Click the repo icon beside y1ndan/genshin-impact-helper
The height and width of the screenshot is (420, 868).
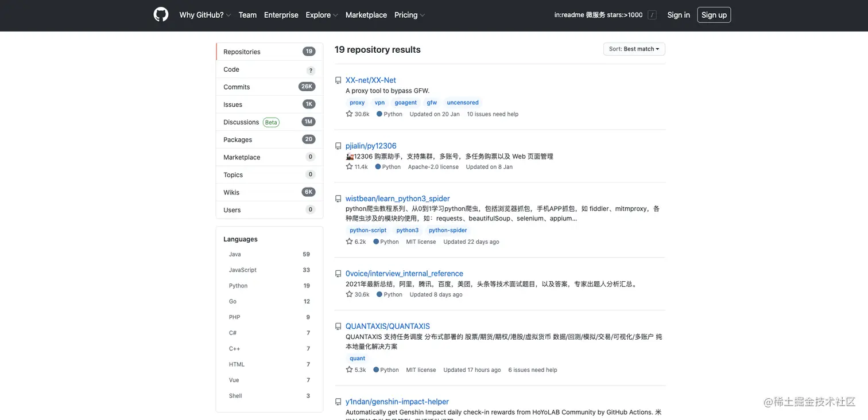pos(338,402)
